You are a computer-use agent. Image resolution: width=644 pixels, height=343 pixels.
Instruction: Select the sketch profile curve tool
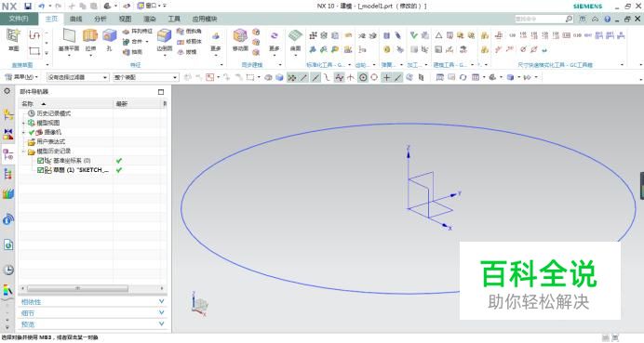click(34, 35)
